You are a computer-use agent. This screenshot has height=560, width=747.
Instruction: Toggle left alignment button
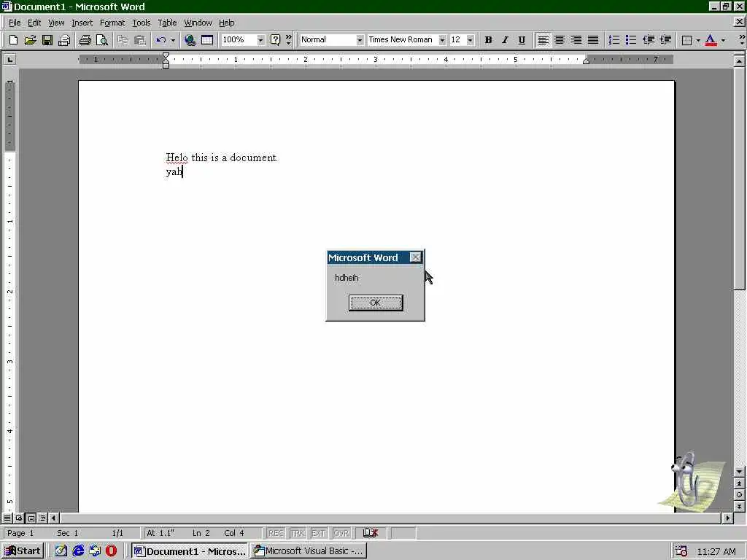tap(543, 40)
